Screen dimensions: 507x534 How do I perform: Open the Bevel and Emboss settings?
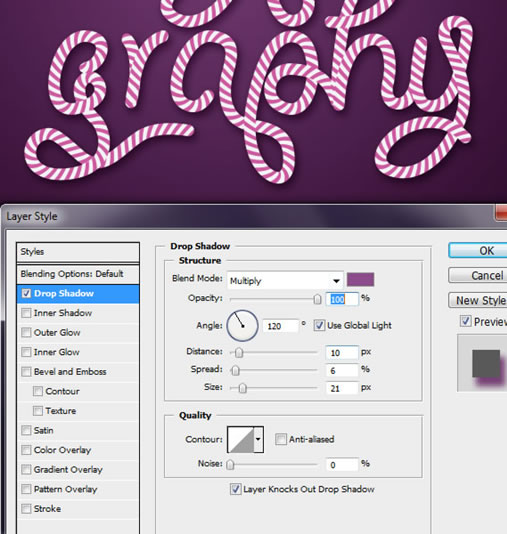pos(70,372)
